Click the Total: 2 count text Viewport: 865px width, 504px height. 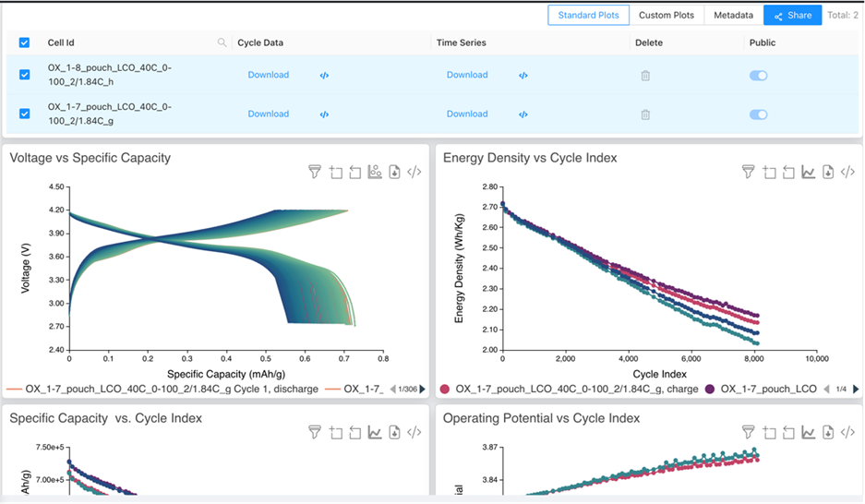(842, 16)
